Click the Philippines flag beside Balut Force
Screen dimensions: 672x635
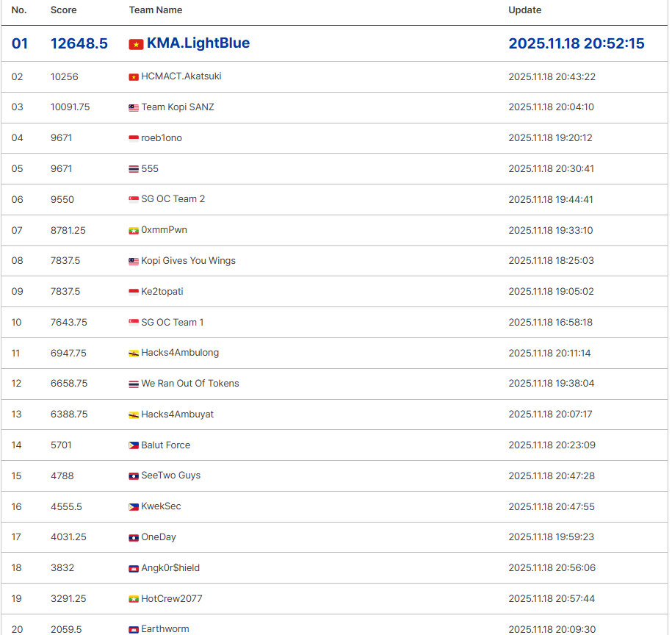click(134, 445)
